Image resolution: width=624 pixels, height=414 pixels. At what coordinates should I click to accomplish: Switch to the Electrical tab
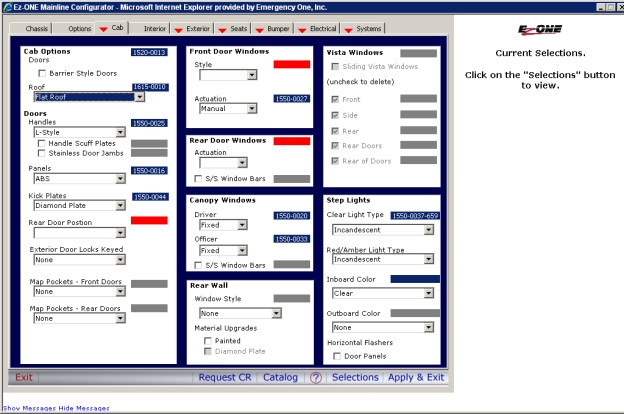coord(318,29)
